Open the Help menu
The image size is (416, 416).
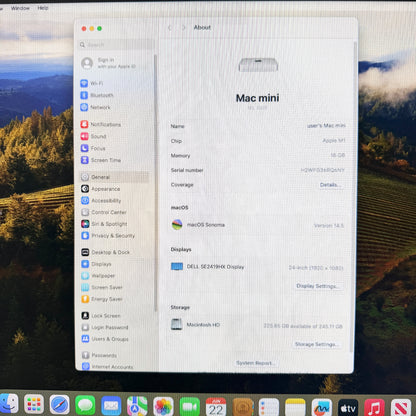coord(43,8)
